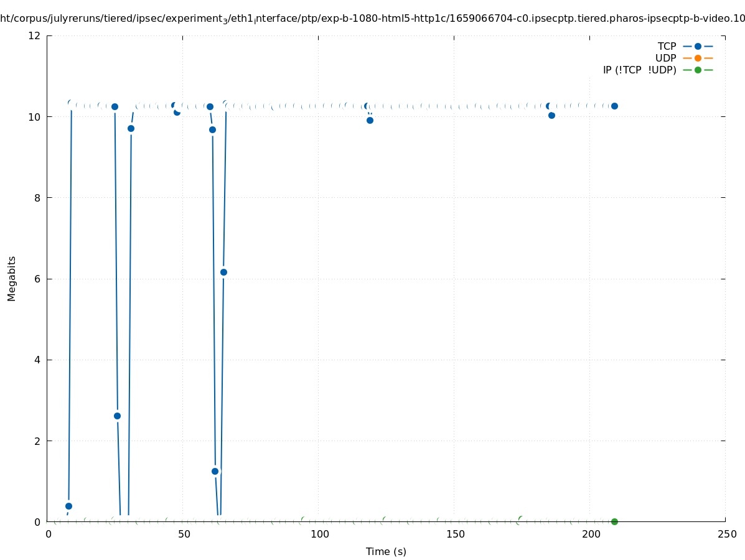Image resolution: width=745 pixels, height=560 pixels.
Task: Pick the TCP data point near 1.2 Megabits
Action: tap(215, 471)
